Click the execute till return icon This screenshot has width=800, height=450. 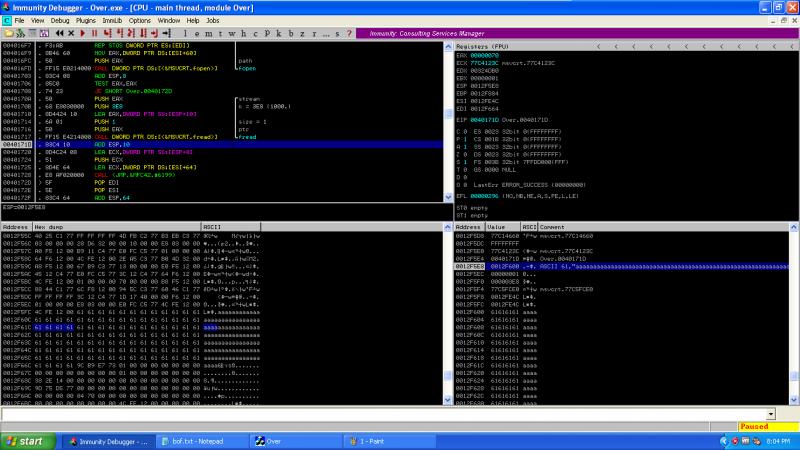pos(155,34)
